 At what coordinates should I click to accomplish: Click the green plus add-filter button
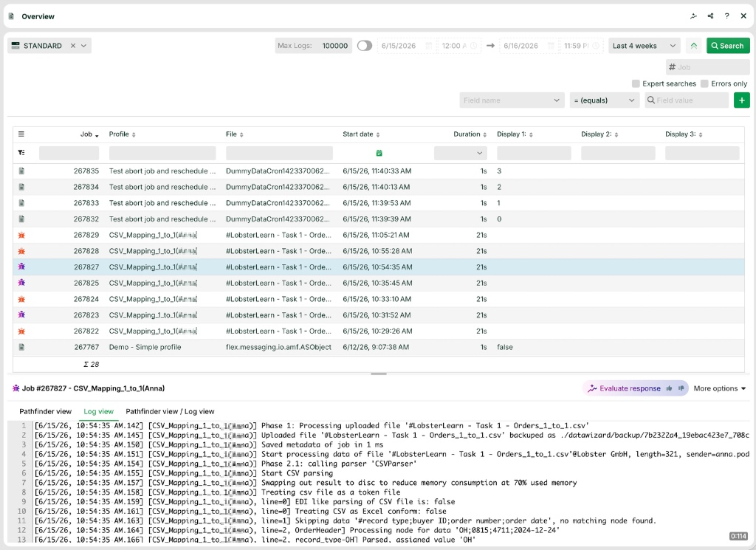click(741, 100)
